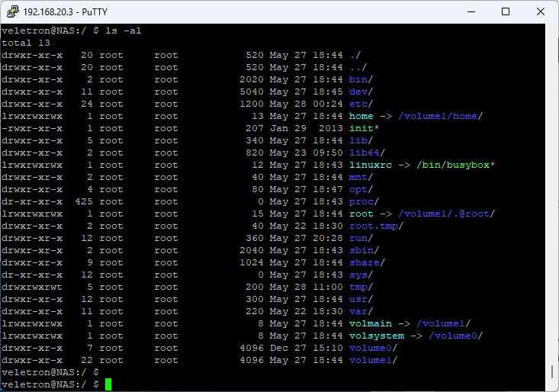Click the 'ls -al' command text
Viewport: 559px width, 392px height.
click(x=124, y=31)
